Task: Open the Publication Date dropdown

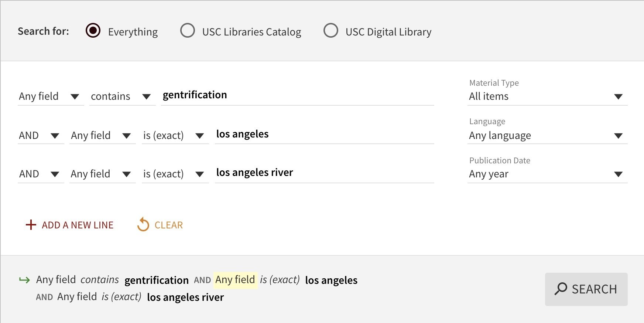Action: click(x=547, y=174)
